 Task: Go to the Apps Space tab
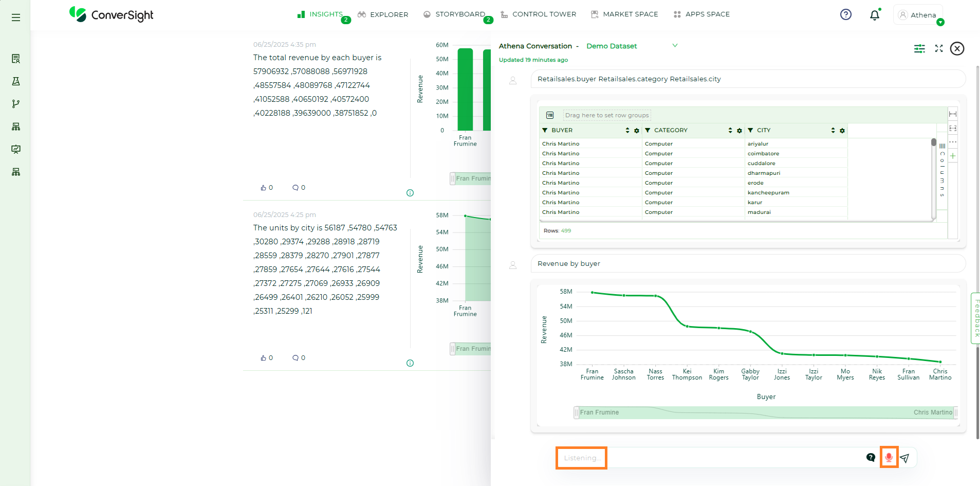pyautogui.click(x=701, y=14)
